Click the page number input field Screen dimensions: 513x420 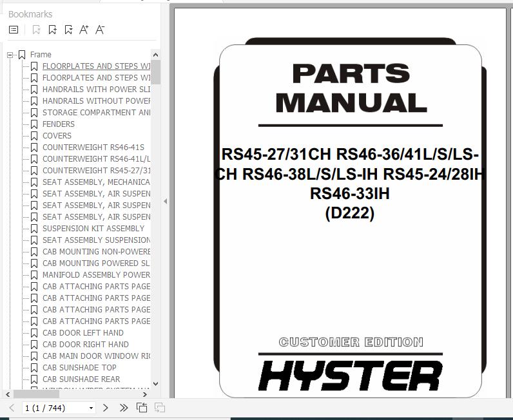[x=55, y=408]
